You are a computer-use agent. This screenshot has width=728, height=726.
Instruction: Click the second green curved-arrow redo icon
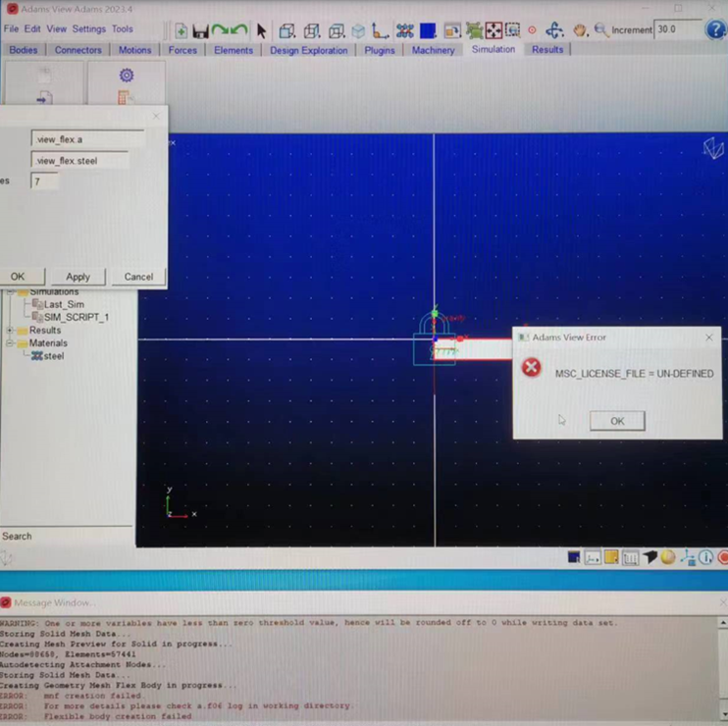(x=239, y=30)
